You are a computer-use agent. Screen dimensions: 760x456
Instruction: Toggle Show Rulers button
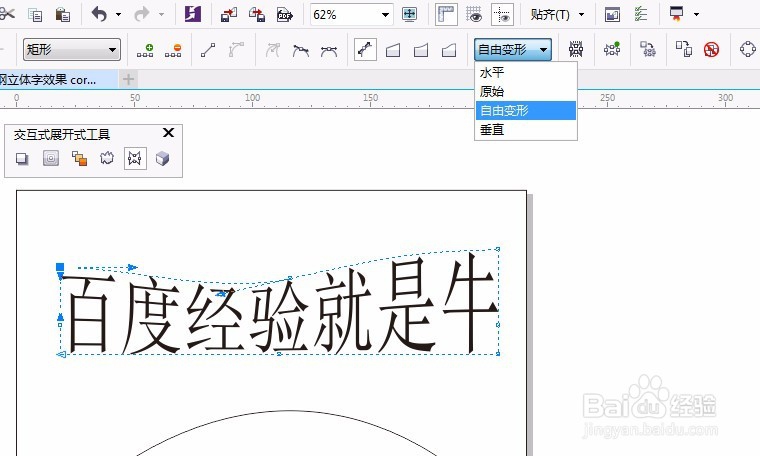coord(446,15)
